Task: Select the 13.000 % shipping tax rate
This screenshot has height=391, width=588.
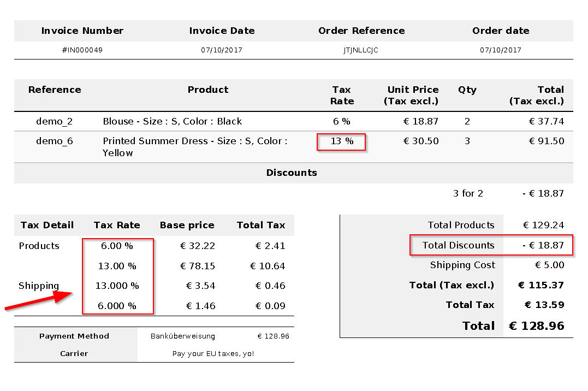Action: 117,286
